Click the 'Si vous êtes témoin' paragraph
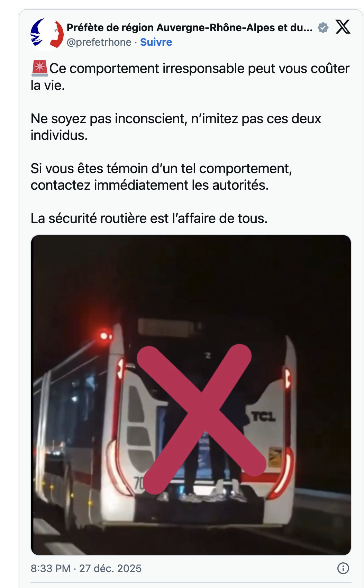The width and height of the screenshot is (364, 588). pyautogui.click(x=161, y=177)
